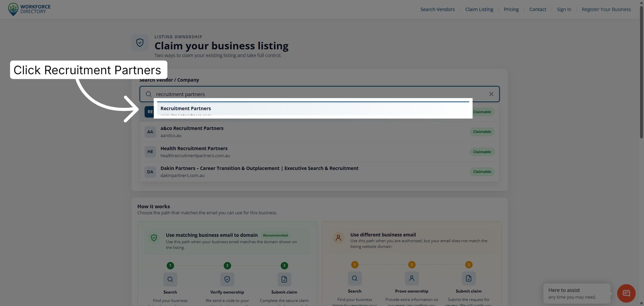
Task: Click Sign In link
Action: click(564, 9)
